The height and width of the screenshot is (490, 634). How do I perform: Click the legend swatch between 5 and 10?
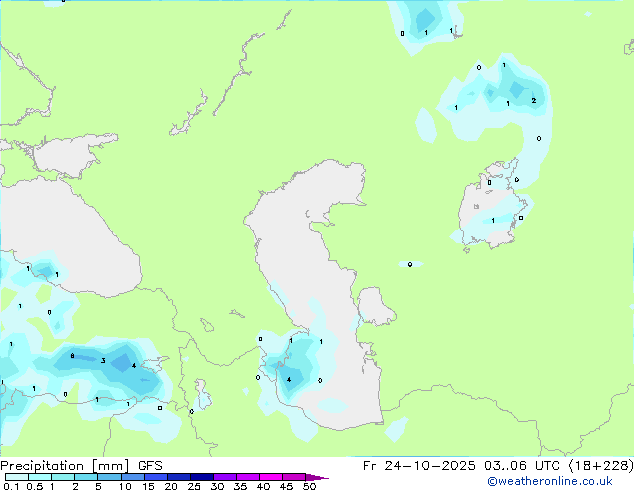[110, 477]
